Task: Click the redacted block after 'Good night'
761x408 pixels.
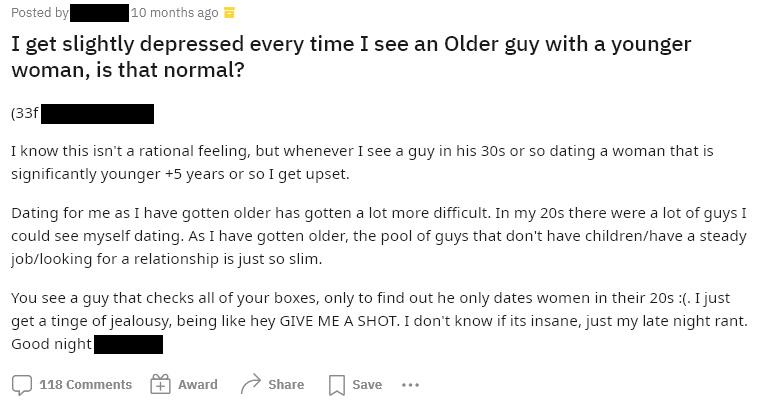Action: 129,344
